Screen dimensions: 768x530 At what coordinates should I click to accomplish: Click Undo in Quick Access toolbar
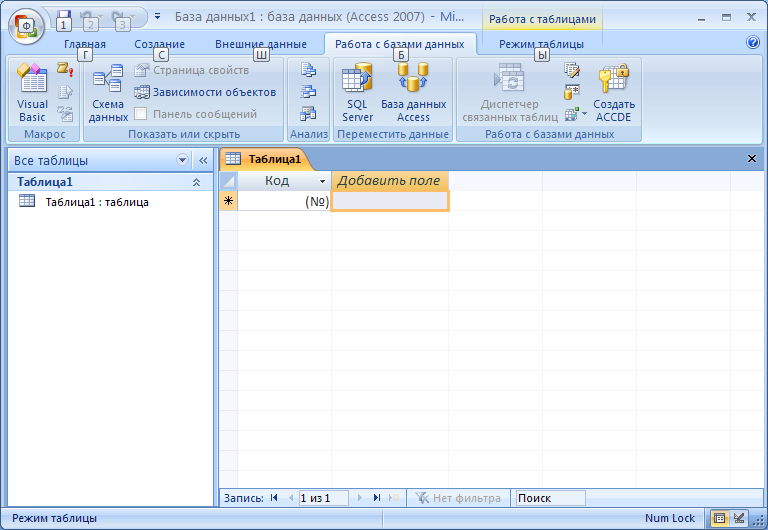(86, 18)
